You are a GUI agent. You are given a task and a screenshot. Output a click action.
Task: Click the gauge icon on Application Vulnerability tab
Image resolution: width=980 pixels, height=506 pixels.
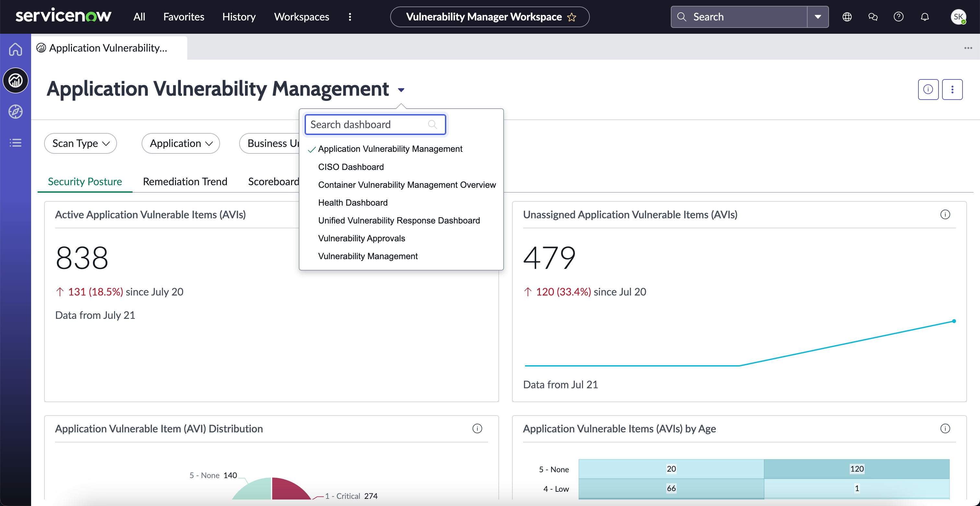(41, 48)
